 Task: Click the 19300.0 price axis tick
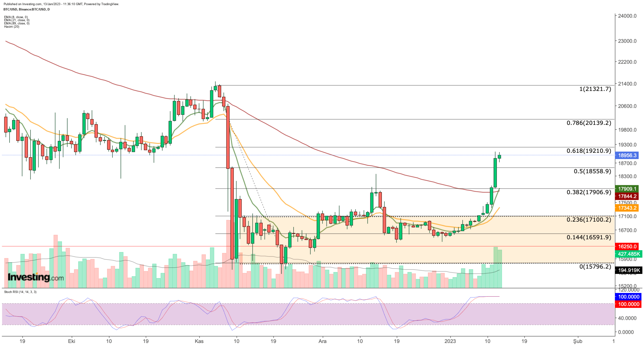click(x=627, y=144)
